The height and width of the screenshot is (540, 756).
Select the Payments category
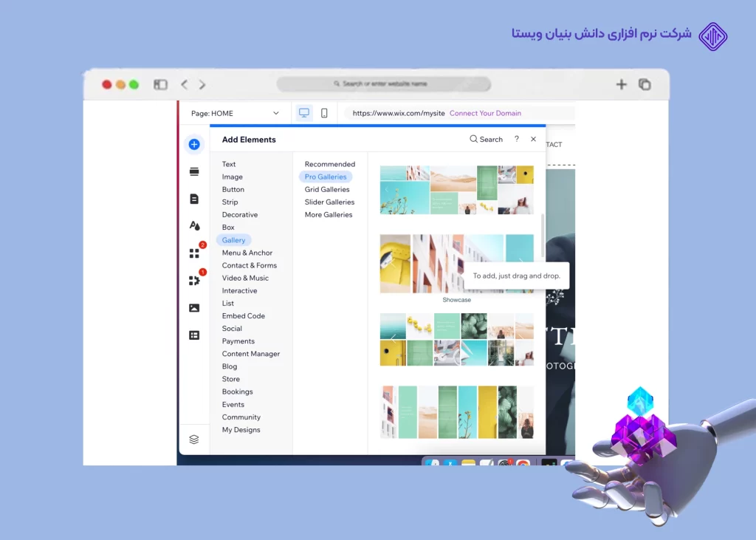238,341
